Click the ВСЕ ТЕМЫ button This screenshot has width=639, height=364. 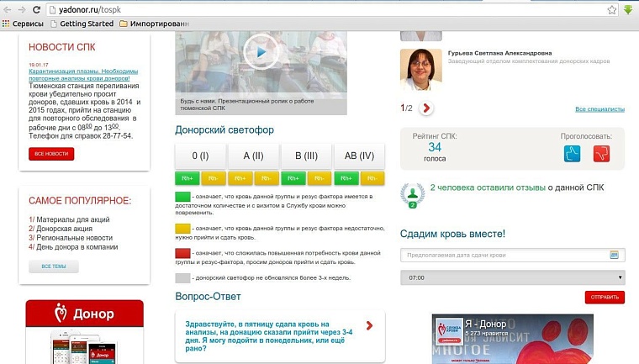53,266
